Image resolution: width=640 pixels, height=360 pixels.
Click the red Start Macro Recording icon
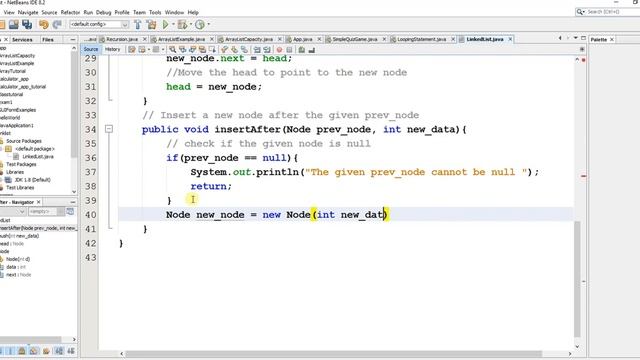pyautogui.click(x=279, y=49)
